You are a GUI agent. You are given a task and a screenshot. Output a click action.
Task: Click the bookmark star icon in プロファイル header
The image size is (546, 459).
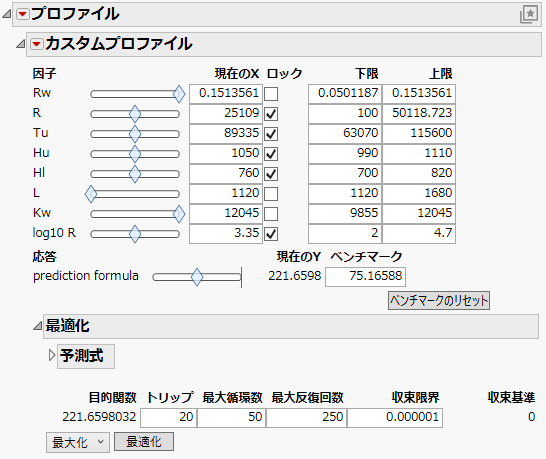pyautogui.click(x=529, y=15)
